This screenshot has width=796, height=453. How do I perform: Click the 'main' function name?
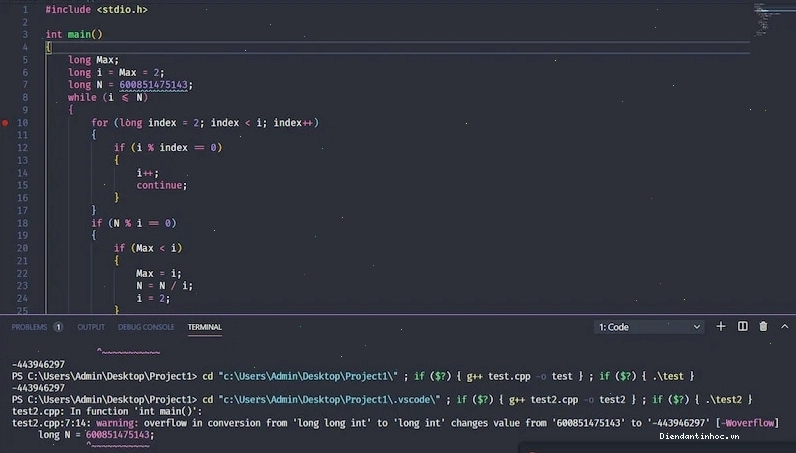click(79, 35)
